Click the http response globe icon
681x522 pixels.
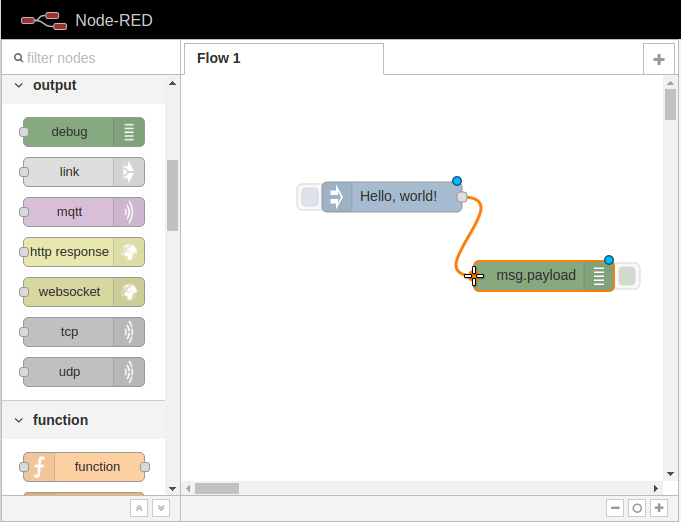[x=129, y=252]
